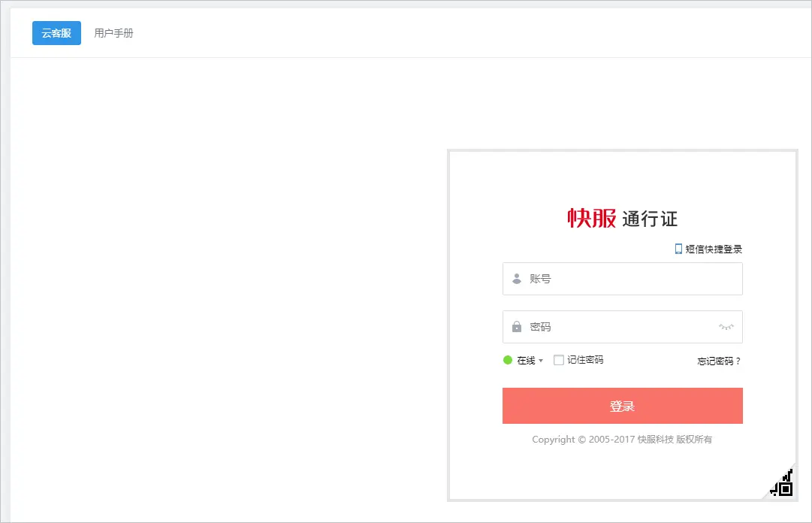Open the 在线 status dropdown
Screen dimensions: 812x523
coord(526,361)
